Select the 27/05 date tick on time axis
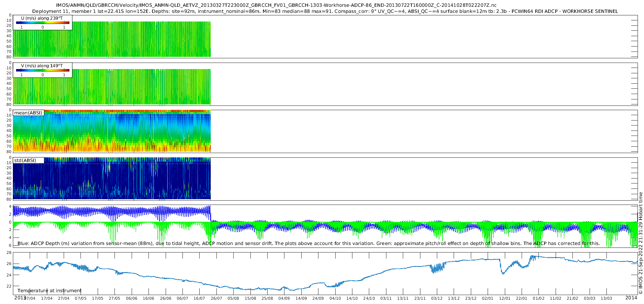Image resolution: width=644 pixels, height=304 pixels. click(x=114, y=298)
